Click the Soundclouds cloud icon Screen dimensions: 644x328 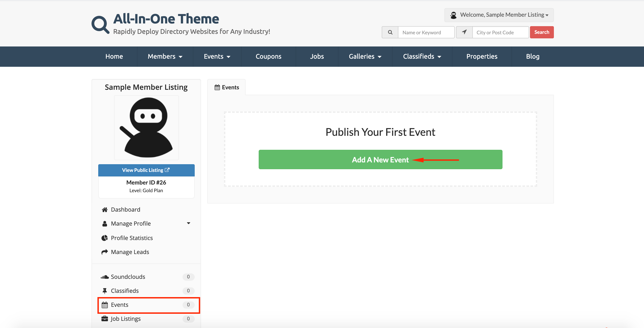(105, 277)
